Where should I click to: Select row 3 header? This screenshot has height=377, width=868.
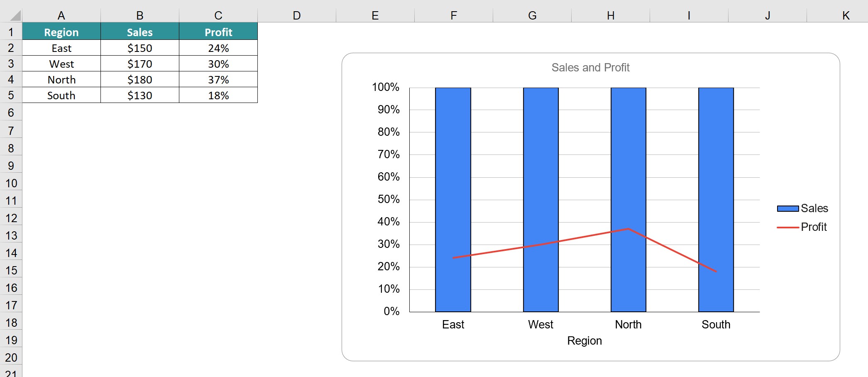pos(11,64)
